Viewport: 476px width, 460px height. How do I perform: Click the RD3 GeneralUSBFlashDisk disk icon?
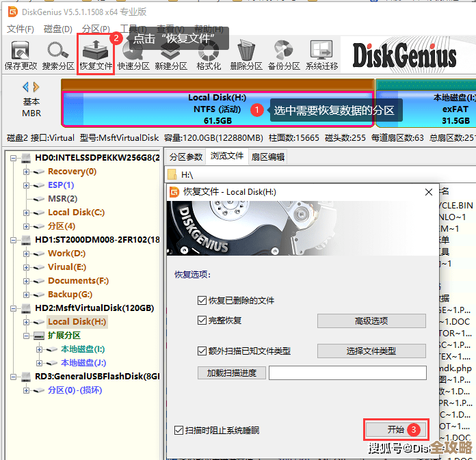(x=26, y=377)
